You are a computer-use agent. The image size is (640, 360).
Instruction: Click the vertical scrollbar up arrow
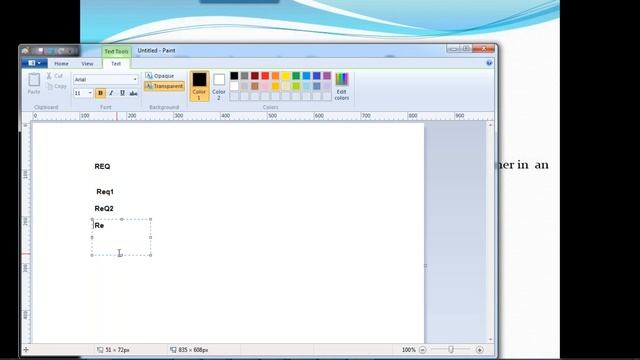pyautogui.click(x=490, y=125)
